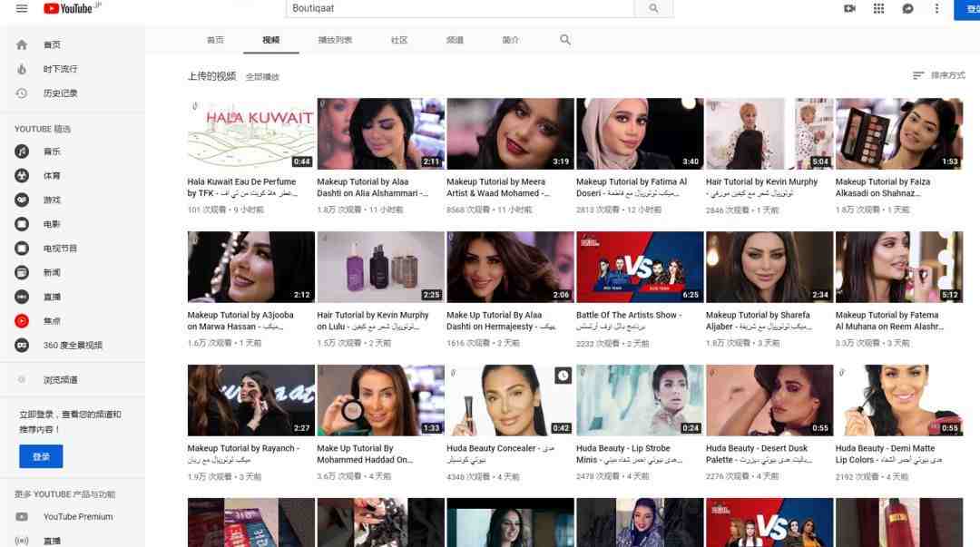
Task: Select the 社区 community tab
Action: click(x=399, y=40)
